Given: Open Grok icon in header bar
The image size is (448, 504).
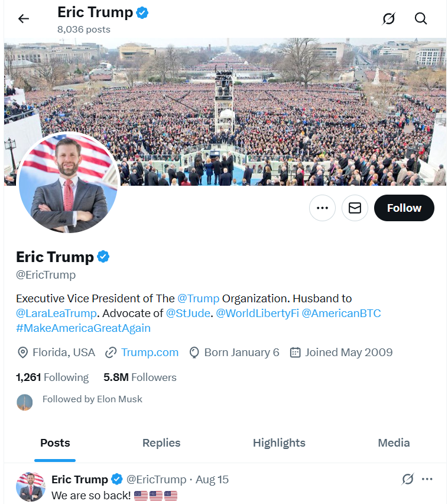Looking at the screenshot, I should coord(388,19).
